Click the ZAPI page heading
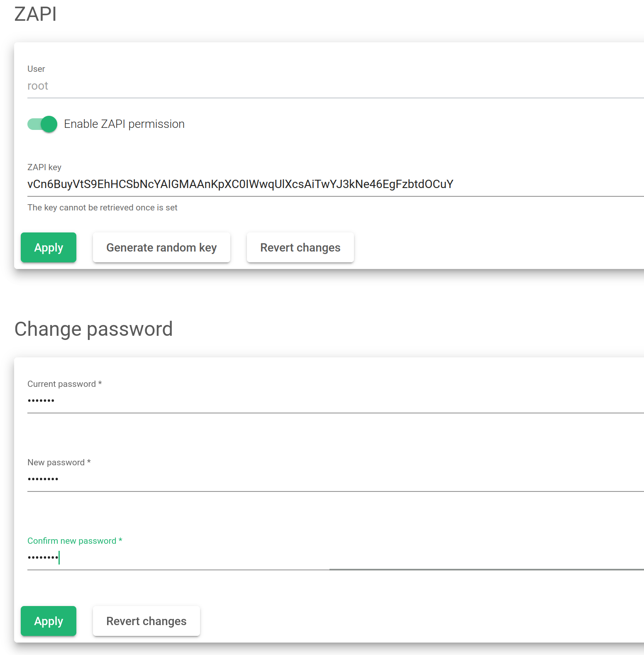Screen dimensions: 644x655 [x=36, y=14]
